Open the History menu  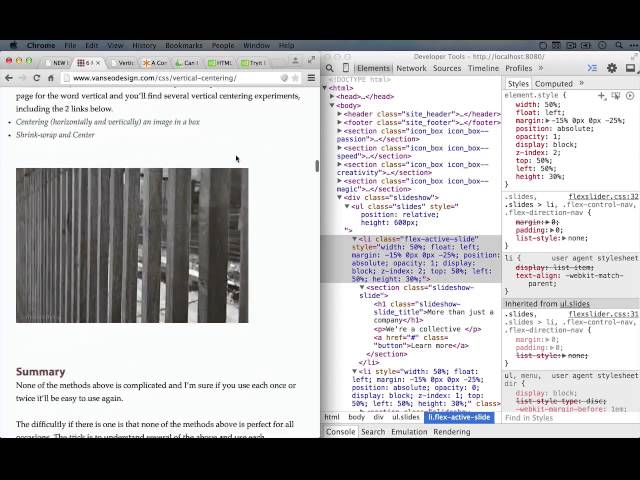coord(144,45)
